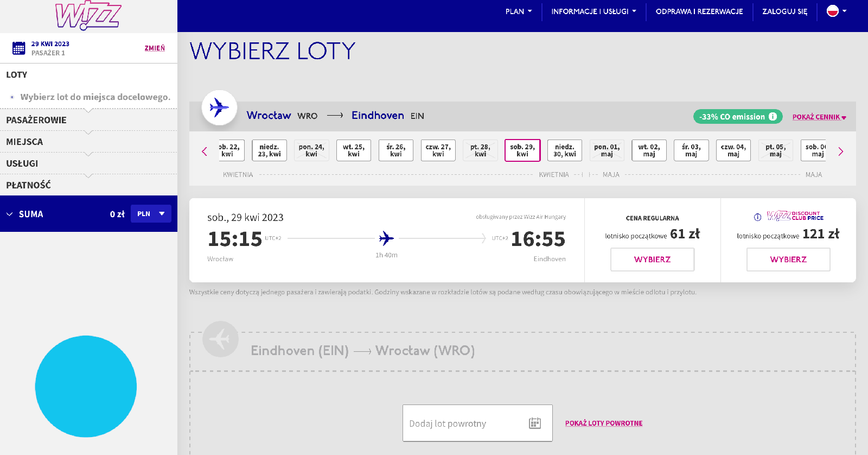The height and width of the screenshot is (455, 868).
Task: Click the -33% CO emission badge
Action: pyautogui.click(x=737, y=116)
